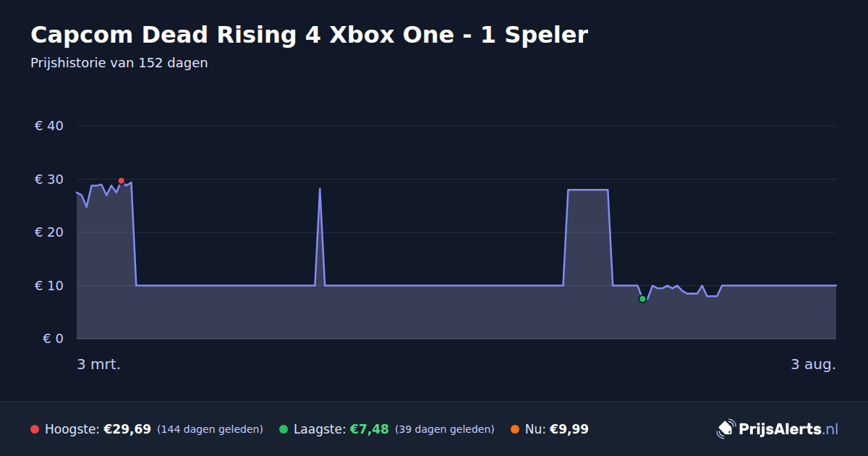
Task: Click the € 20 axis label
Action: coord(49,232)
